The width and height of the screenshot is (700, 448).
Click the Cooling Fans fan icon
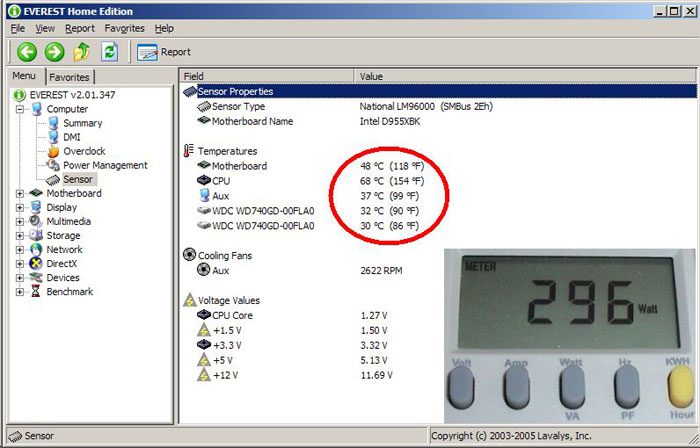189,255
